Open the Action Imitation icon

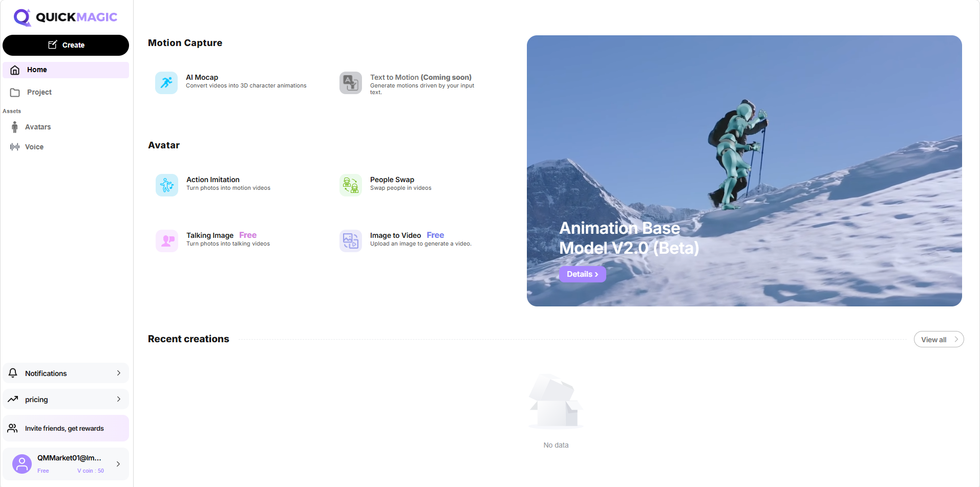click(167, 185)
